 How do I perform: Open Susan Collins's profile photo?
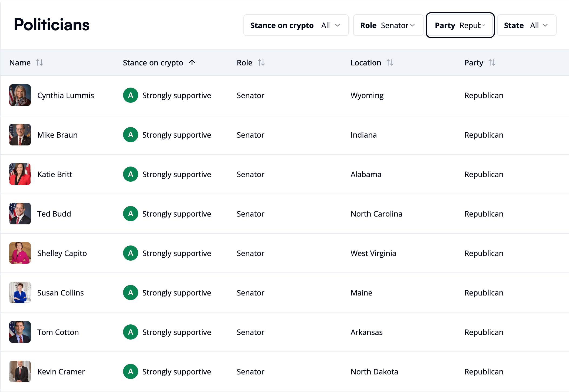[x=20, y=293]
